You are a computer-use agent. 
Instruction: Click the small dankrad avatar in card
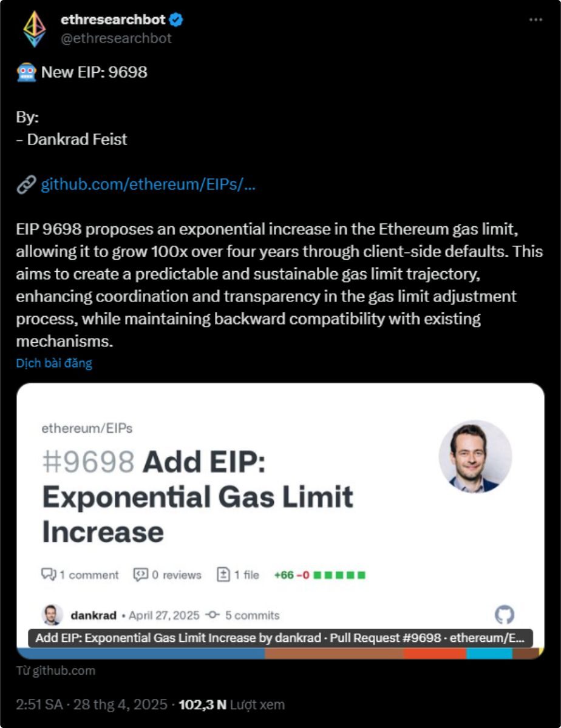52,615
